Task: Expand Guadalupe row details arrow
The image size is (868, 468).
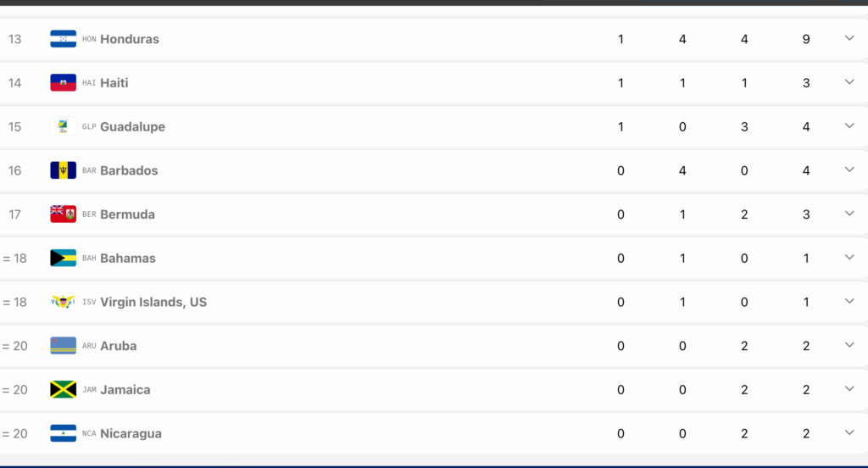Action: click(849, 125)
